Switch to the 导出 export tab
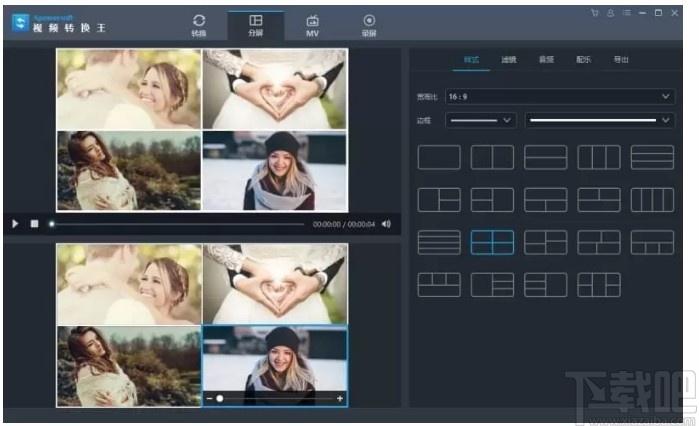Image resolution: width=699 pixels, height=426 pixels. click(621, 60)
